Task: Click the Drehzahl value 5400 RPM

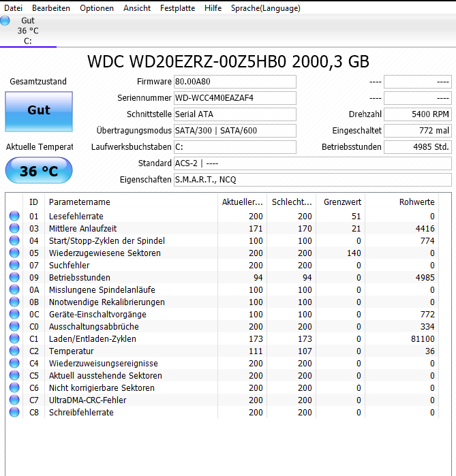Action: click(x=418, y=114)
